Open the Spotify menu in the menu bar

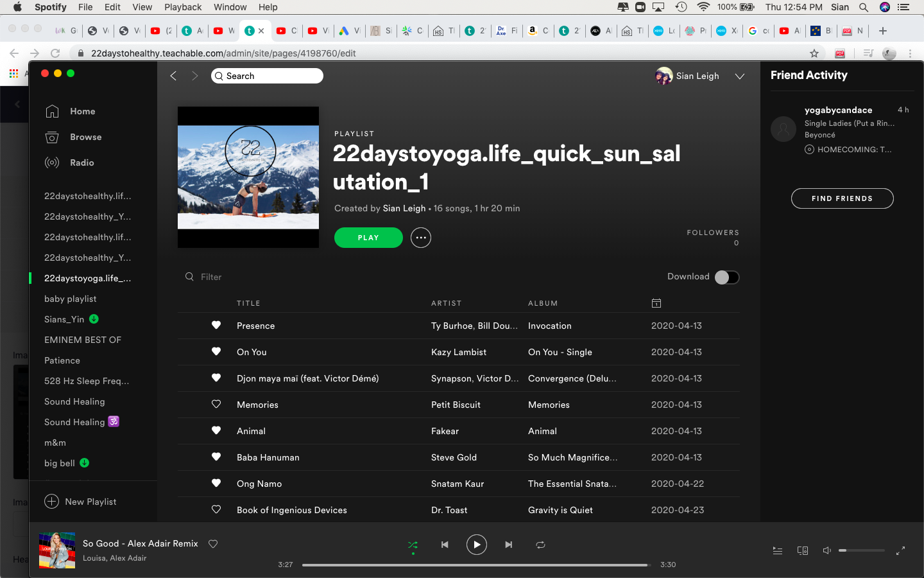pyautogui.click(x=50, y=7)
